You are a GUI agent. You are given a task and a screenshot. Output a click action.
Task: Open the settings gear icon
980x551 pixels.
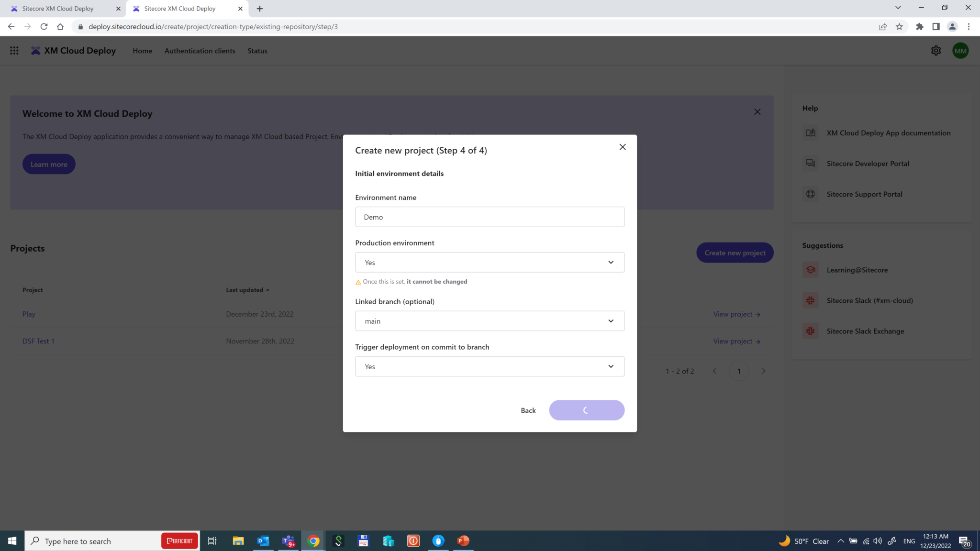(936, 50)
